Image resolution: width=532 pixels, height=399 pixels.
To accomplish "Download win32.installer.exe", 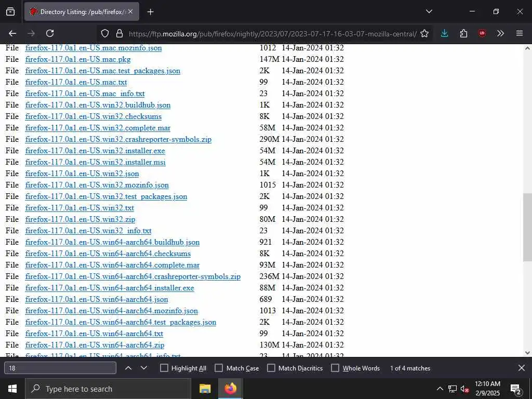I will [95, 151].
